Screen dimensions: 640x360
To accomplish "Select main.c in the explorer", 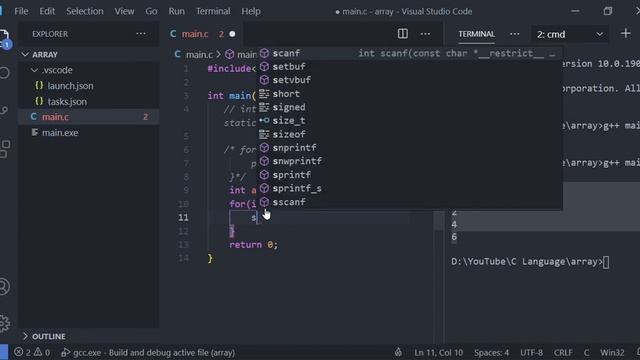I will click(89, 117).
